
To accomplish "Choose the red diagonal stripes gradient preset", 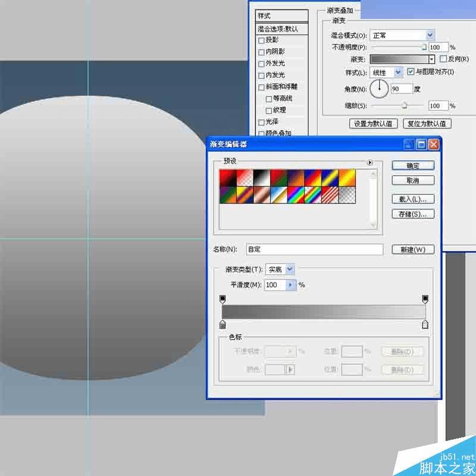I will coord(330,194).
